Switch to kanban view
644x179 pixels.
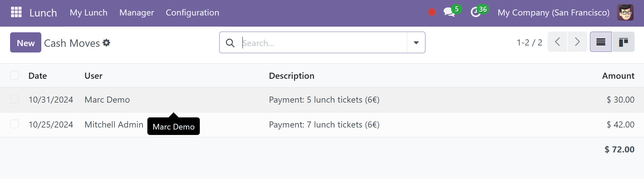(623, 42)
